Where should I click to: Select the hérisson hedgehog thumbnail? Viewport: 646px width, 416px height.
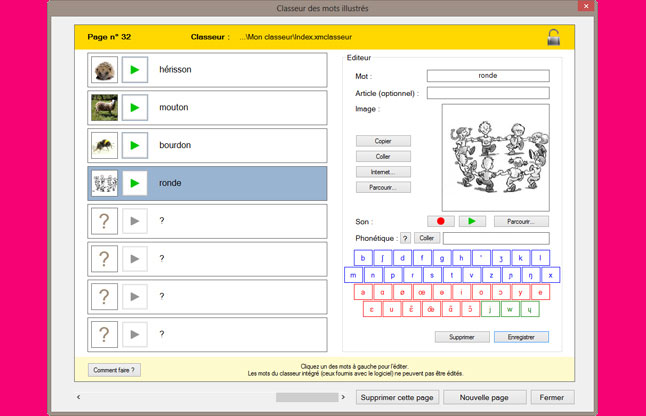pyautogui.click(x=104, y=70)
